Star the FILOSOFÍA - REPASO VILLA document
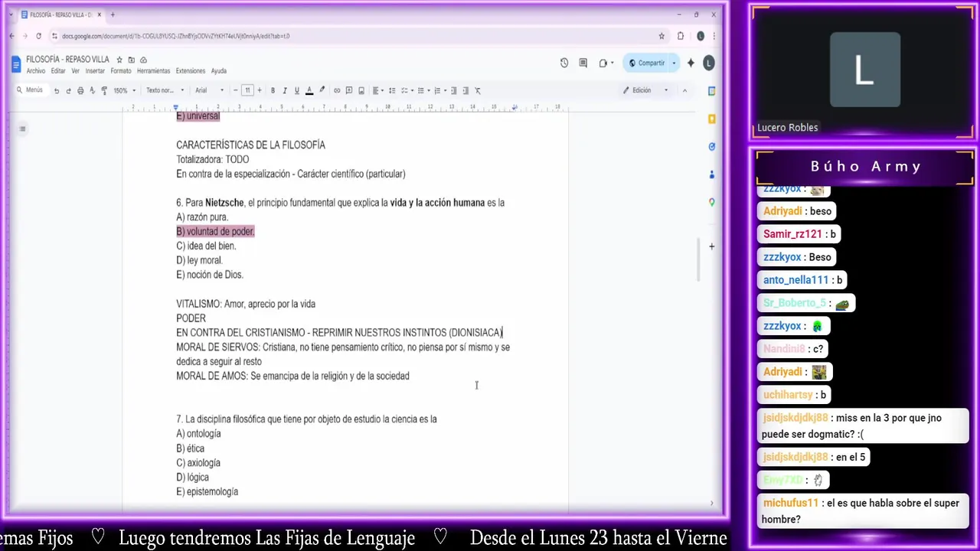980x551 pixels. point(119,60)
